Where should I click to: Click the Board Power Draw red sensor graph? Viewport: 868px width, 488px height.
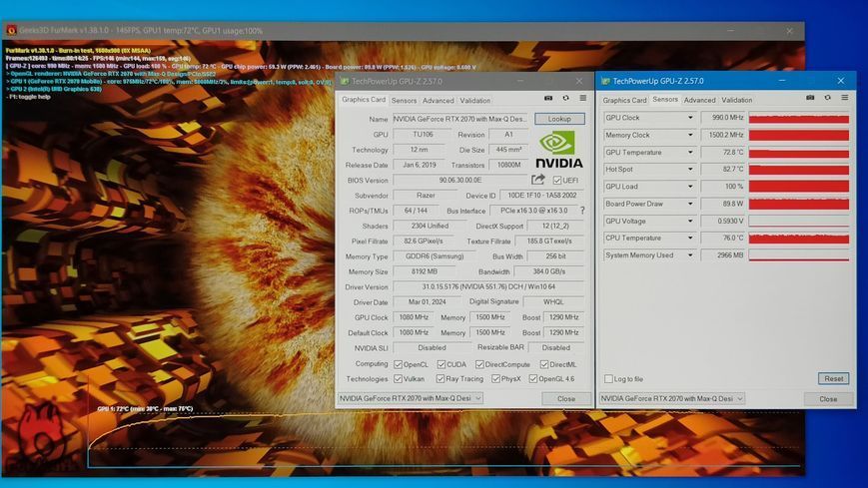click(799, 204)
